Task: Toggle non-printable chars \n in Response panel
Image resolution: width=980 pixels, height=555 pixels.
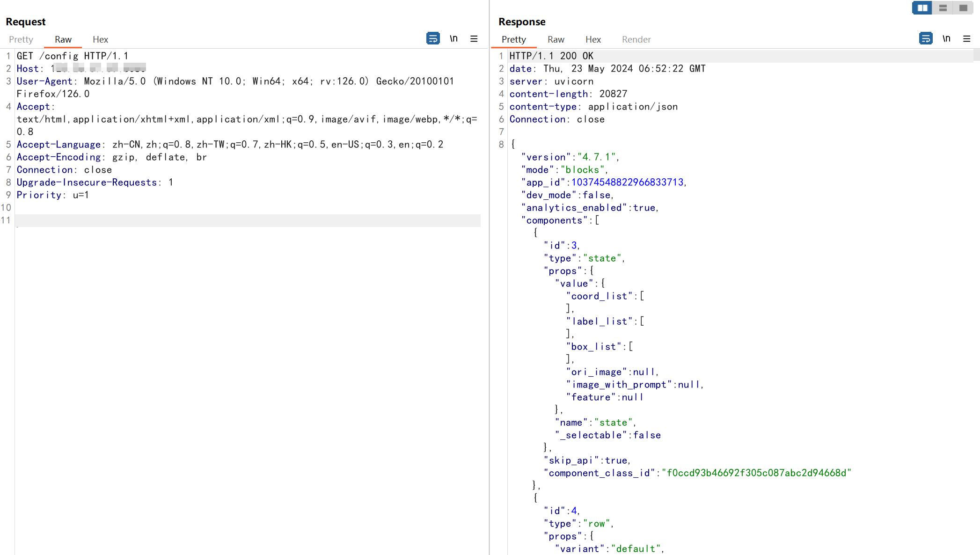Action: (x=946, y=38)
